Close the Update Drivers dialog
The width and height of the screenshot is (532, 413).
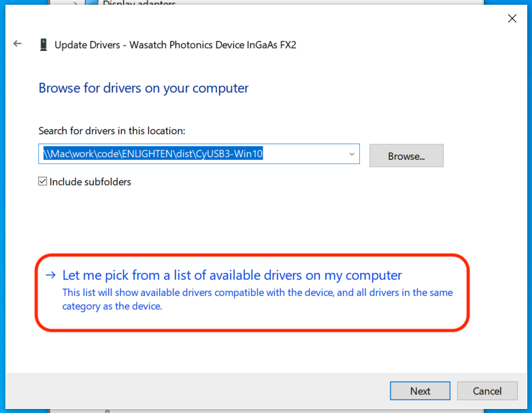click(x=512, y=18)
